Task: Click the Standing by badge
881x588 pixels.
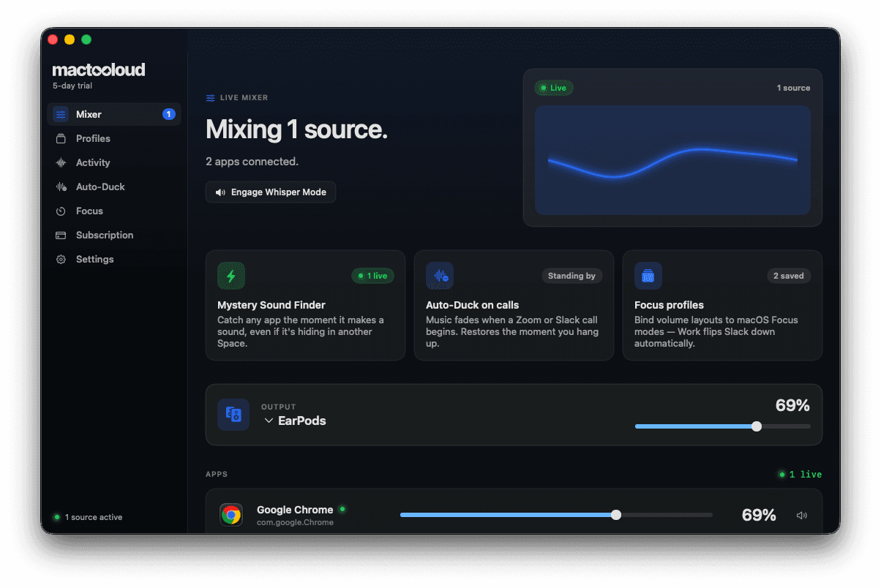Action: coord(572,276)
